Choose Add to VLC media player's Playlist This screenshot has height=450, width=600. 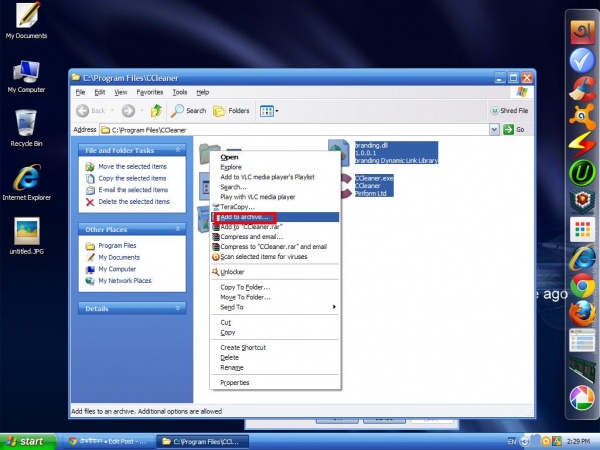click(275, 177)
